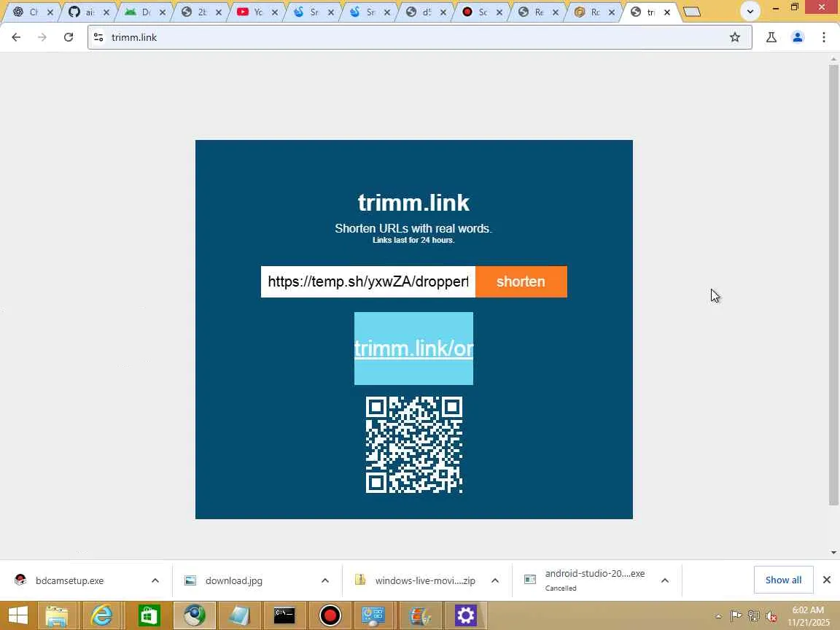Open the Windows Start button
The image size is (840, 630).
17,616
